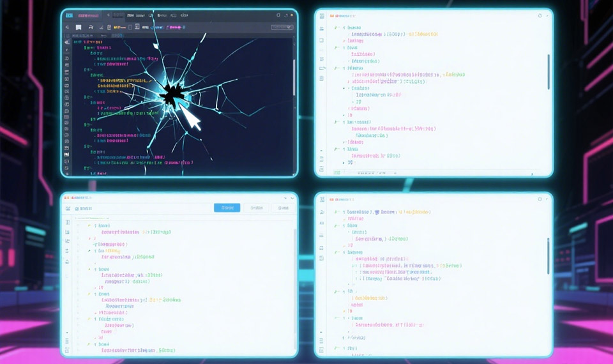
Task: Click the vertical scrollbar in the top-right window
Action: click(548, 72)
